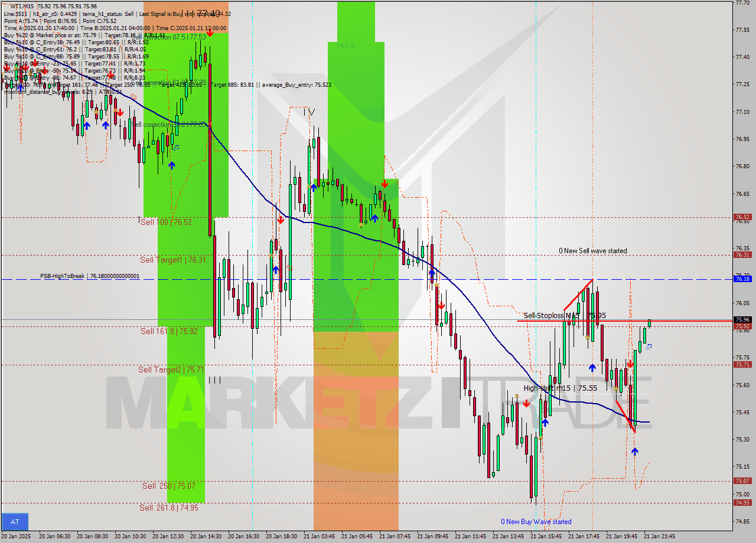
Task: Click the red down arrow at 20 Jan 08:30
Action: coord(120,112)
